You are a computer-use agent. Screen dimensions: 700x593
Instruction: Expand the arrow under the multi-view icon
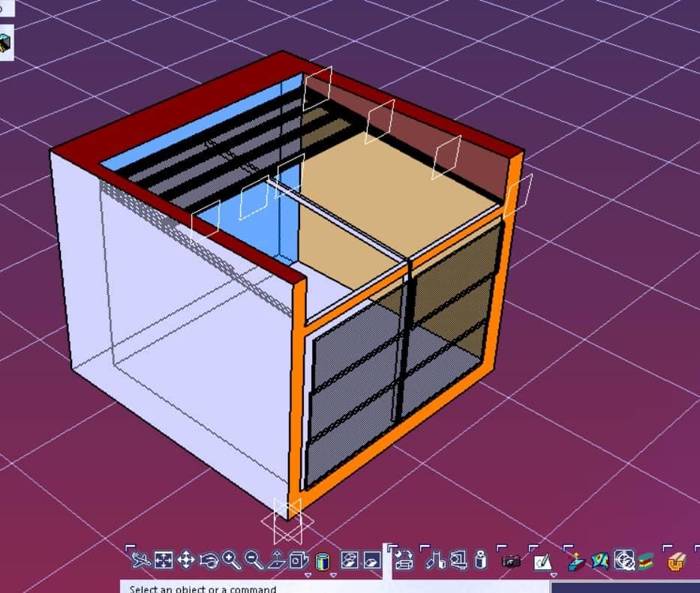[308, 575]
